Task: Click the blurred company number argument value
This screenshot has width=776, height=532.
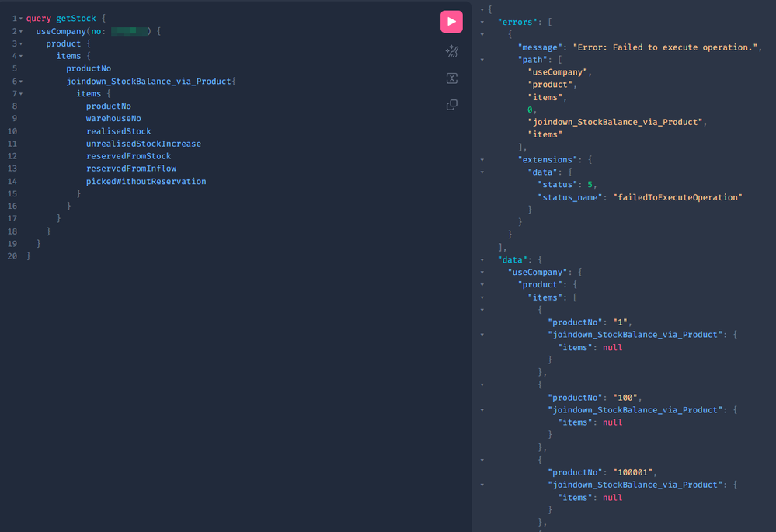Action: point(129,31)
